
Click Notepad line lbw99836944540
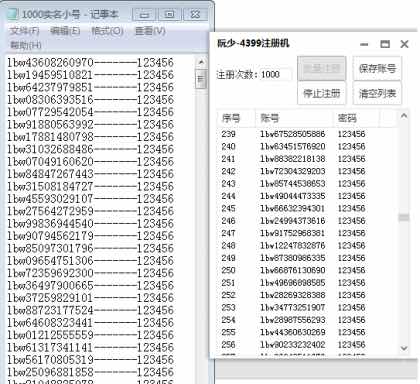coord(91,224)
